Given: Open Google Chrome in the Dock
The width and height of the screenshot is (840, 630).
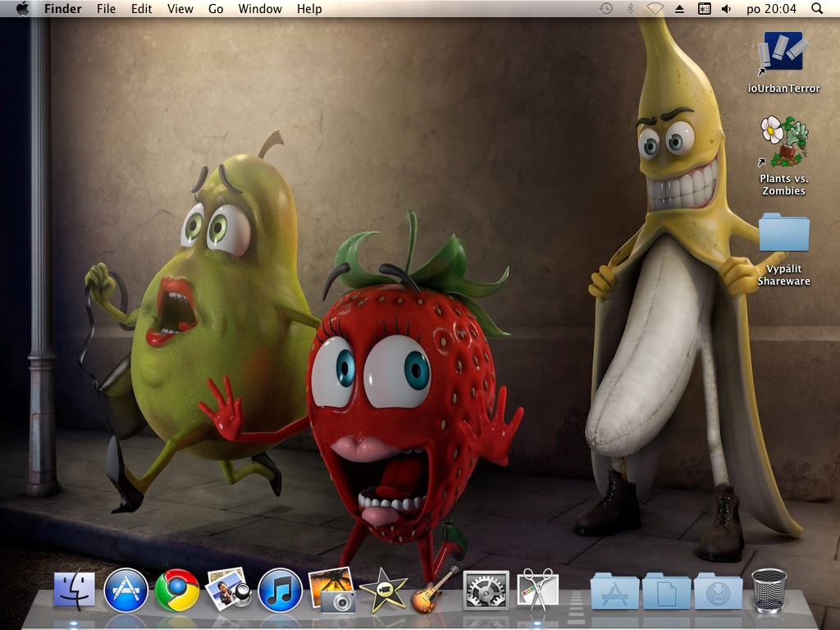Looking at the screenshot, I should click(x=177, y=591).
